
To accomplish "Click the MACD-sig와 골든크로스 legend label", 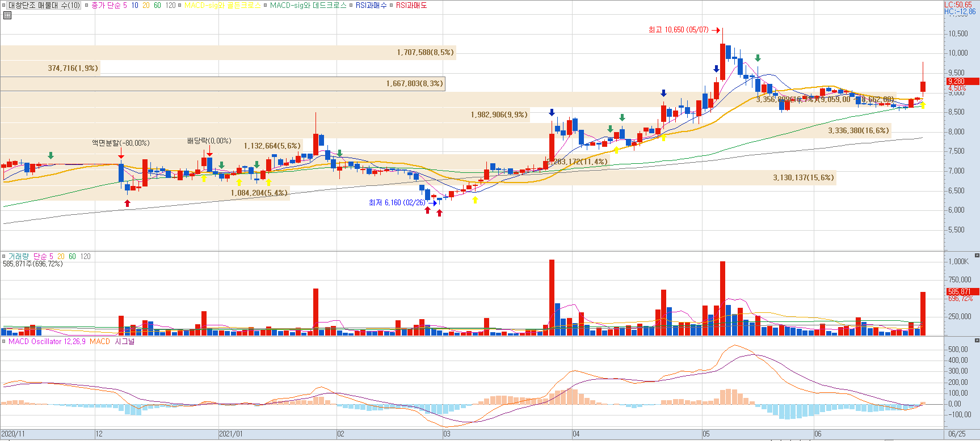I will tap(222, 5).
